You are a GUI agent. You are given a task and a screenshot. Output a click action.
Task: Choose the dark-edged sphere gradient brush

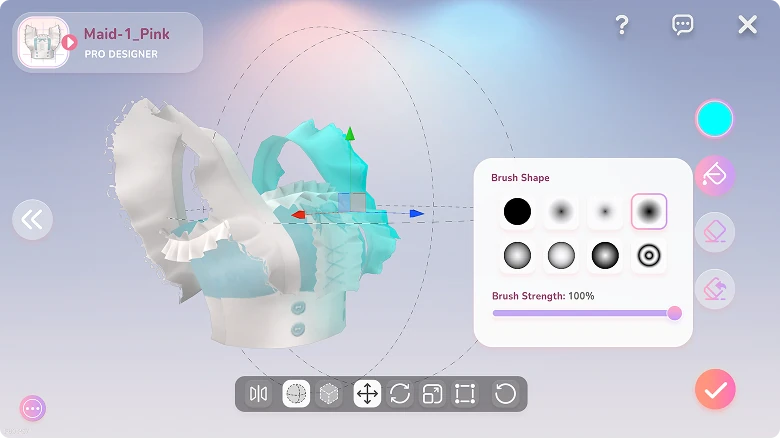point(517,256)
